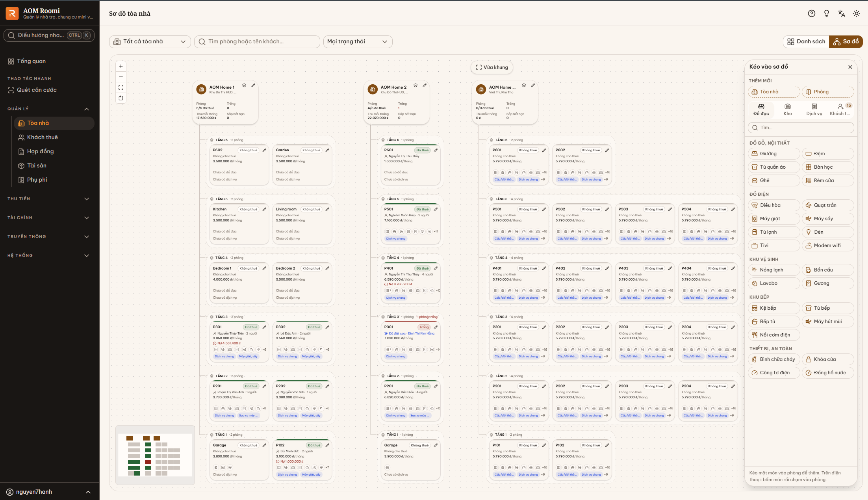Click the room search field
Screen dimensions: 868x500
[x=257, y=42]
